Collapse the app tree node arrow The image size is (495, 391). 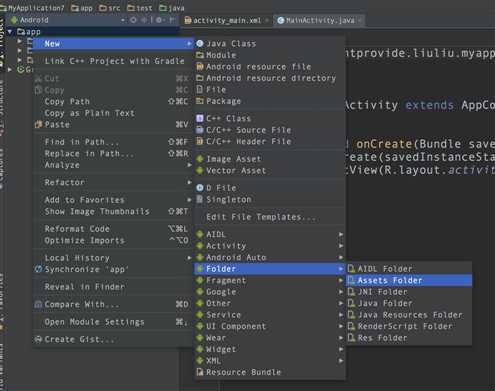(10, 32)
